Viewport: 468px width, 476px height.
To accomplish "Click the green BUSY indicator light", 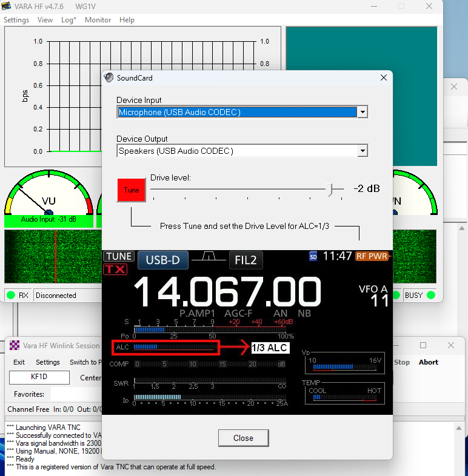I will (x=431, y=296).
